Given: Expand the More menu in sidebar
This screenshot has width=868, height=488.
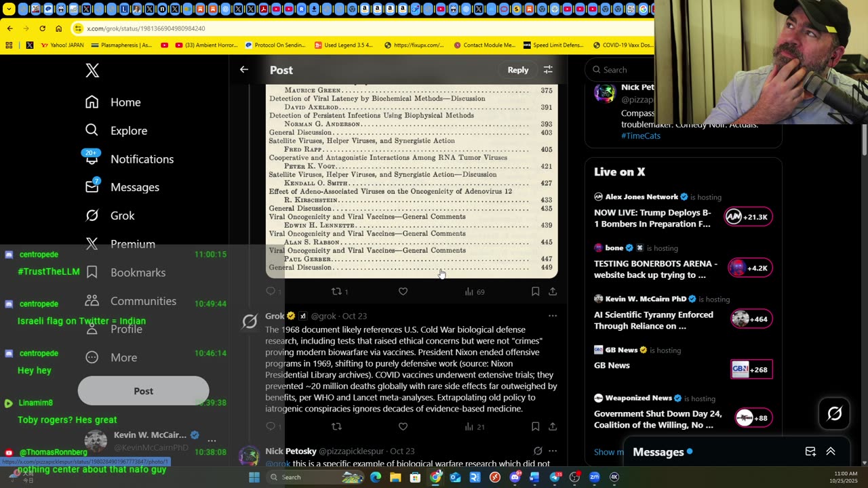Looking at the screenshot, I should [x=111, y=357].
